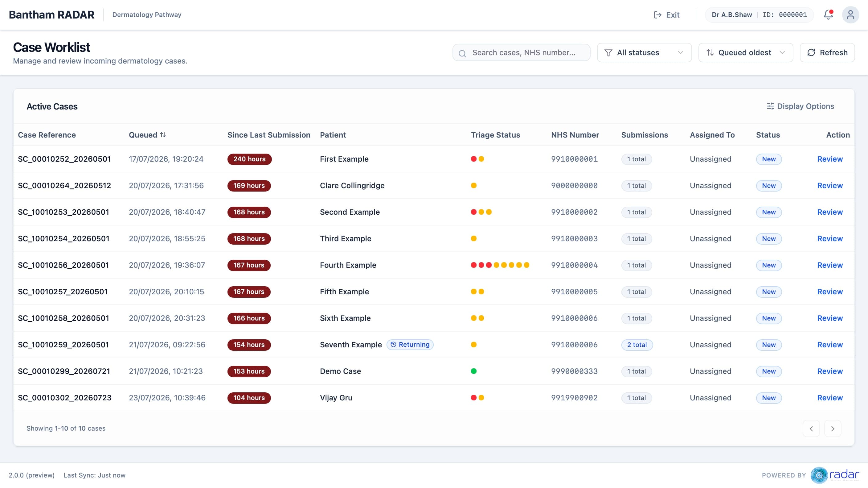Click the 2 total submissions badge
The image size is (868, 488).
coord(637,345)
